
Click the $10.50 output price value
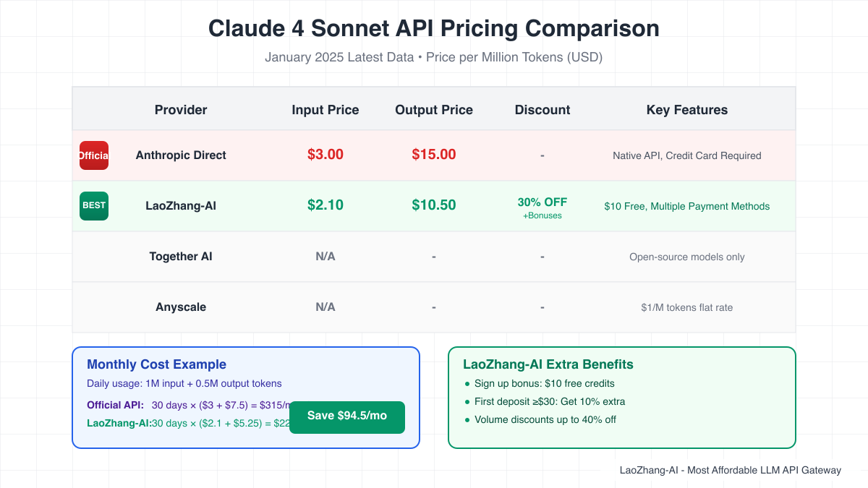(x=434, y=205)
